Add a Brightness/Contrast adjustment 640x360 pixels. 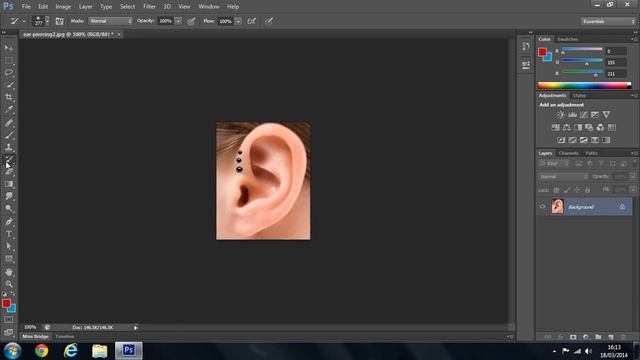pyautogui.click(x=561, y=115)
